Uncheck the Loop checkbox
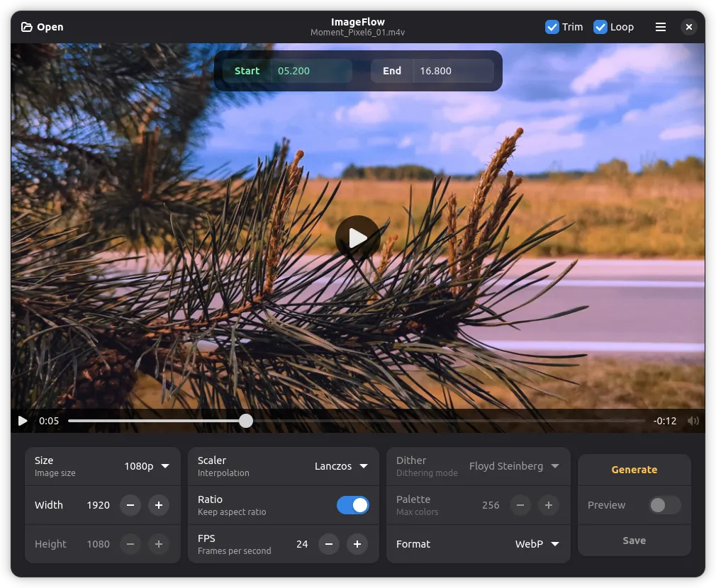 (600, 27)
